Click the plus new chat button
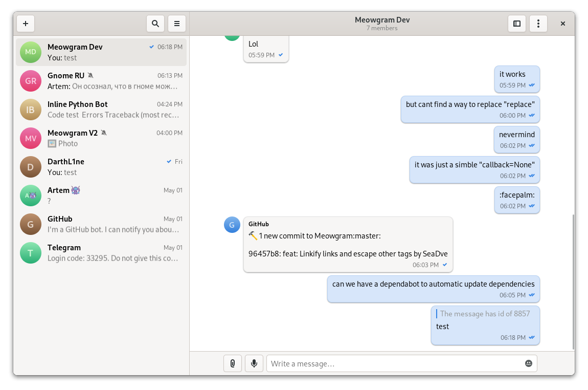588x390 pixels. [26, 24]
